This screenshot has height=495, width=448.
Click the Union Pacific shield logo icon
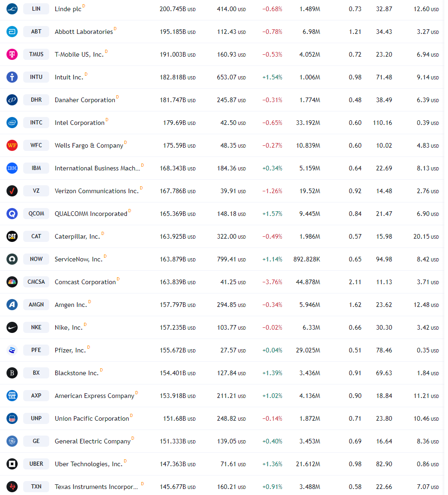(12, 418)
